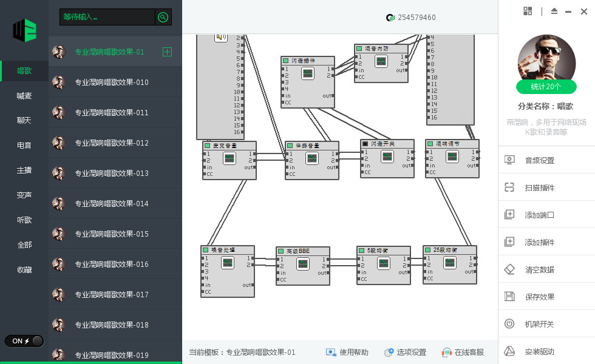Select preset 专业混响唱歌效果-017
Screen dimensions: 595x364
[x=115, y=295]
